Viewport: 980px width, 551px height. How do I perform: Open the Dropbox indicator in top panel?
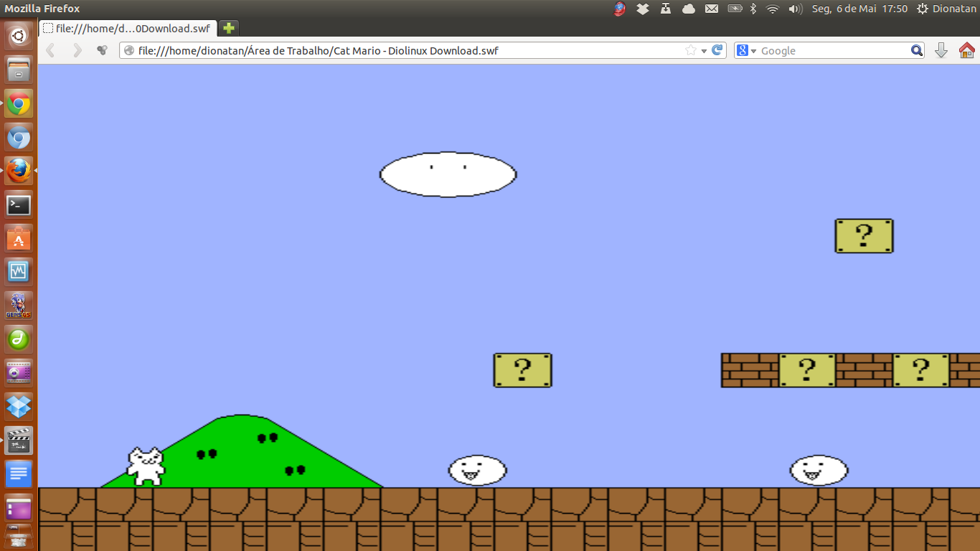coord(643,9)
